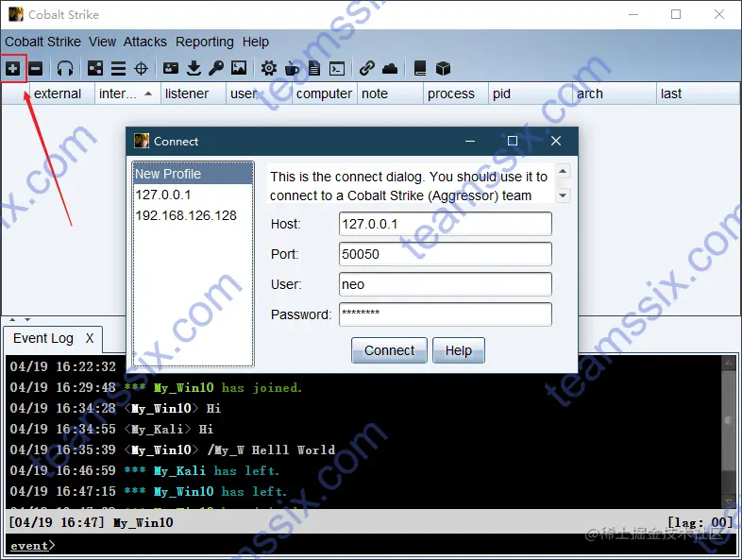This screenshot has width=742, height=560.
Task: Minimize the Connect dialog window
Action: point(470,141)
